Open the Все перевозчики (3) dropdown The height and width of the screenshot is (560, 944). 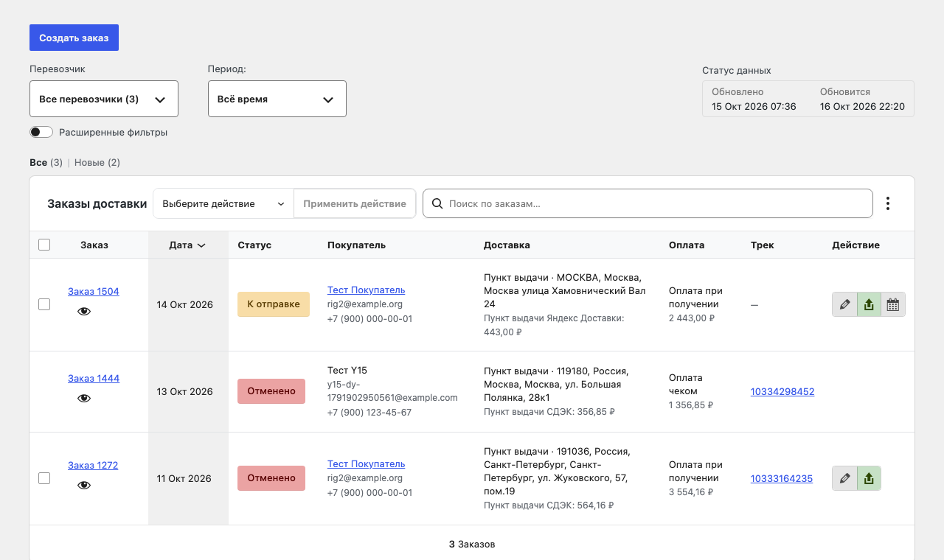(x=104, y=99)
